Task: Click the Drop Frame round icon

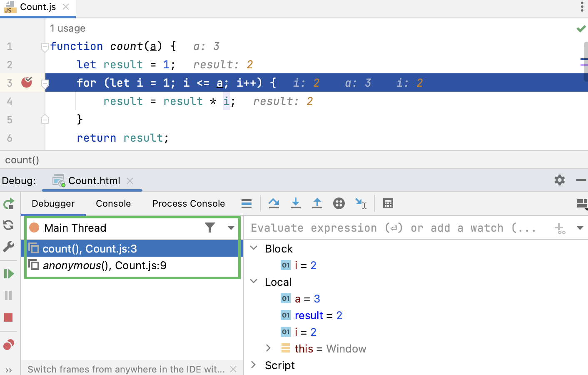Action: (x=339, y=203)
